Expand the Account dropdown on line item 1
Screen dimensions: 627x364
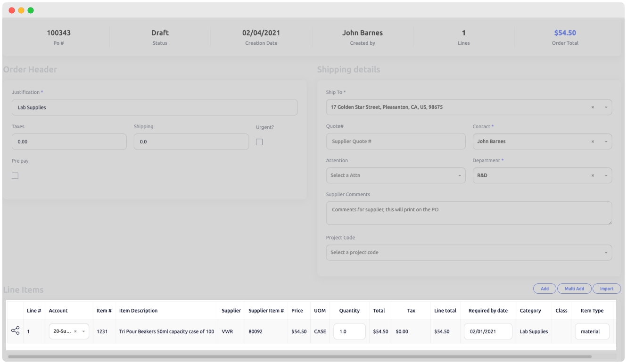pyautogui.click(x=83, y=331)
